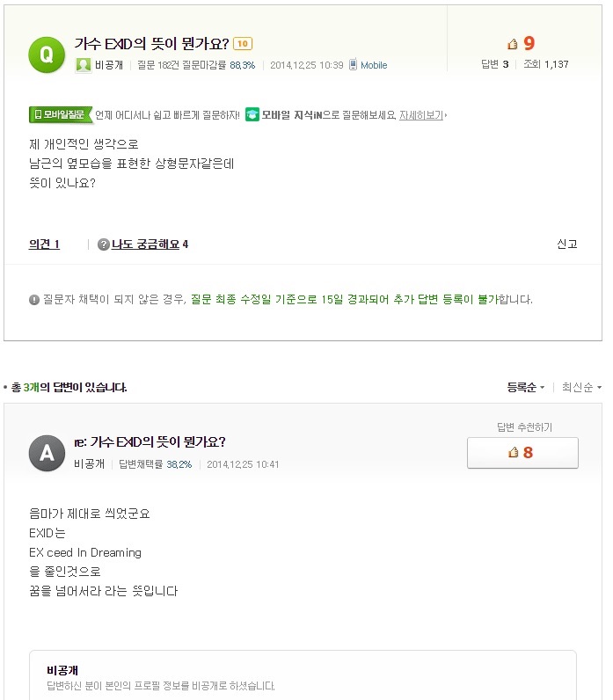Image resolution: width=613 pixels, height=700 pixels.
Task: Click the Mobile text link
Action: tap(374, 65)
